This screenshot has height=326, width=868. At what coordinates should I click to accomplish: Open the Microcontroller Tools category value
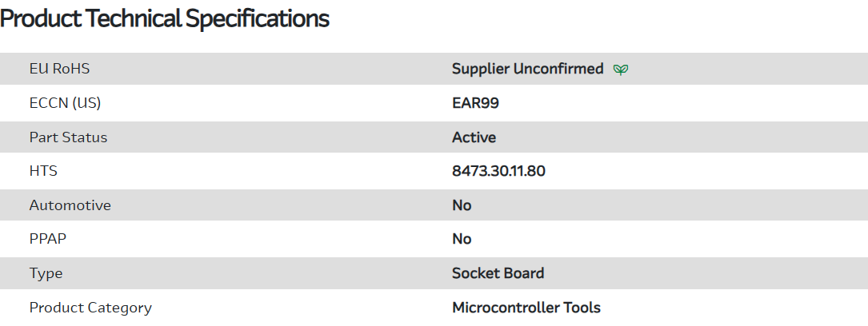(x=526, y=308)
